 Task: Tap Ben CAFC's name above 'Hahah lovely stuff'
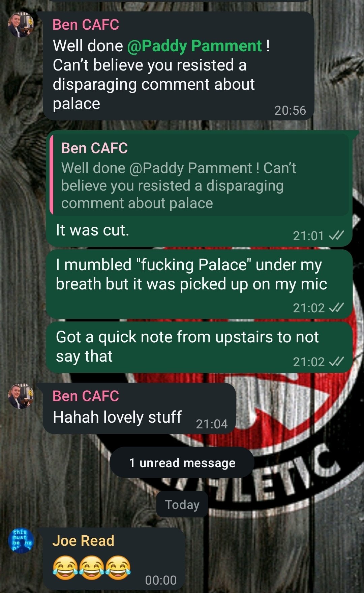[86, 396]
